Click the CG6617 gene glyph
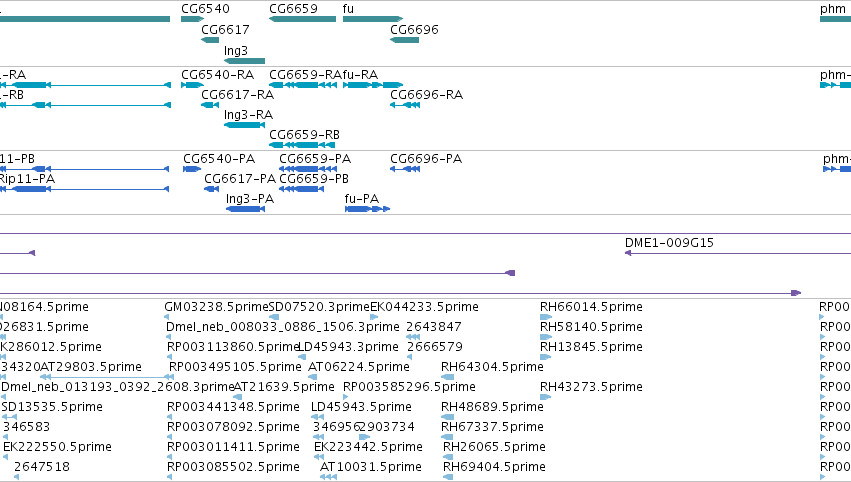 pyautogui.click(x=210, y=40)
